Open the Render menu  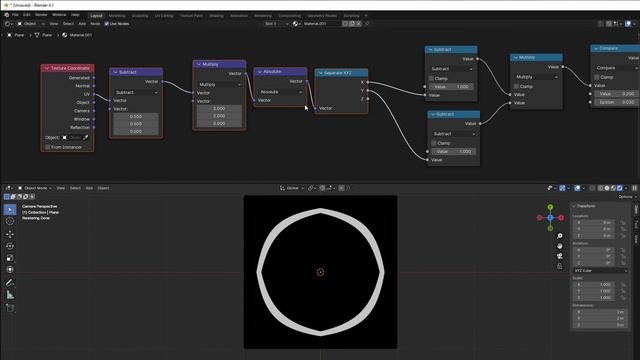pyautogui.click(x=41, y=15)
